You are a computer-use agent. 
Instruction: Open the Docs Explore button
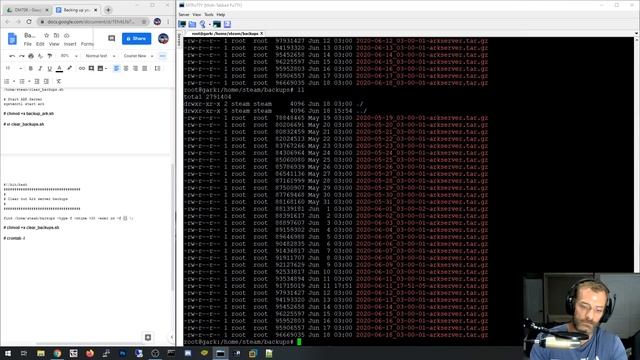point(148,337)
